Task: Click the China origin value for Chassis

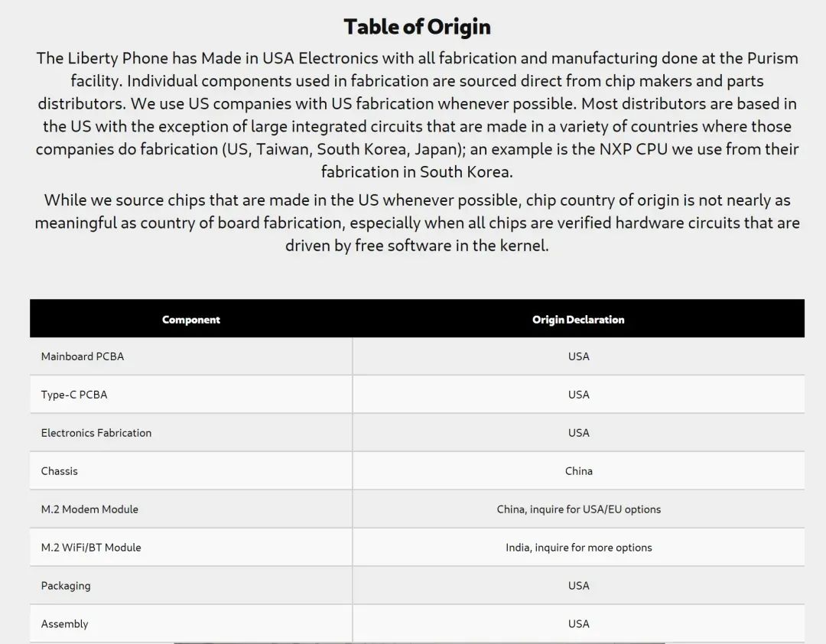Action: (578, 471)
